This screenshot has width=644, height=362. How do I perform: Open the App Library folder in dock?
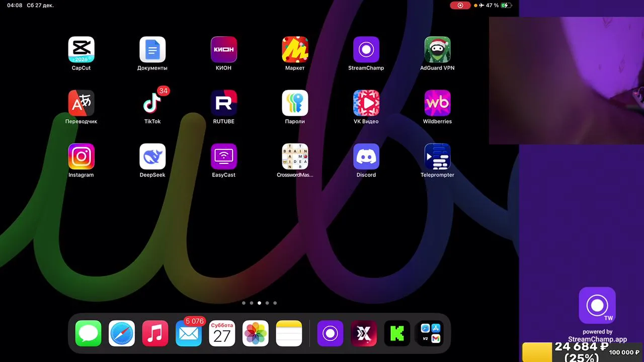[x=431, y=333]
